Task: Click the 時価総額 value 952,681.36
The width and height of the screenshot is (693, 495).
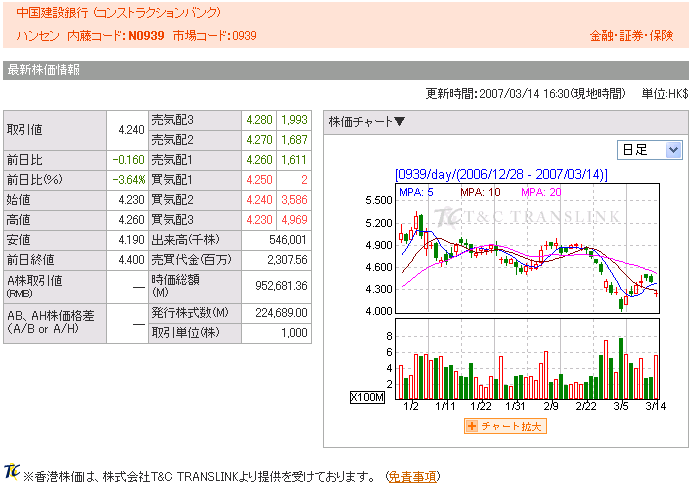Action: pos(281,286)
